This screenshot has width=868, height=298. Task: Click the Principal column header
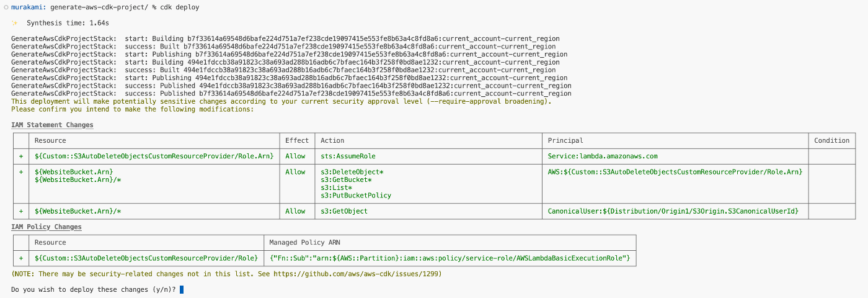coord(565,140)
